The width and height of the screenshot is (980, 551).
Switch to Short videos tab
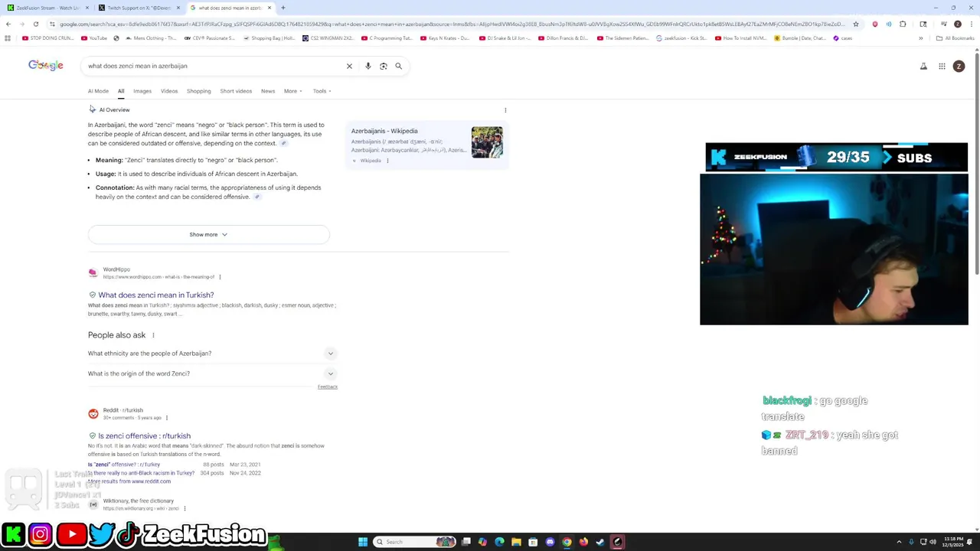(236, 91)
